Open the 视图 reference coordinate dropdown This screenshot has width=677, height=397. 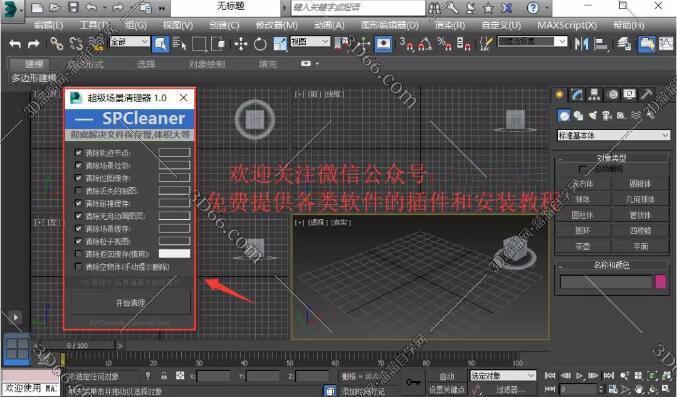[310, 41]
